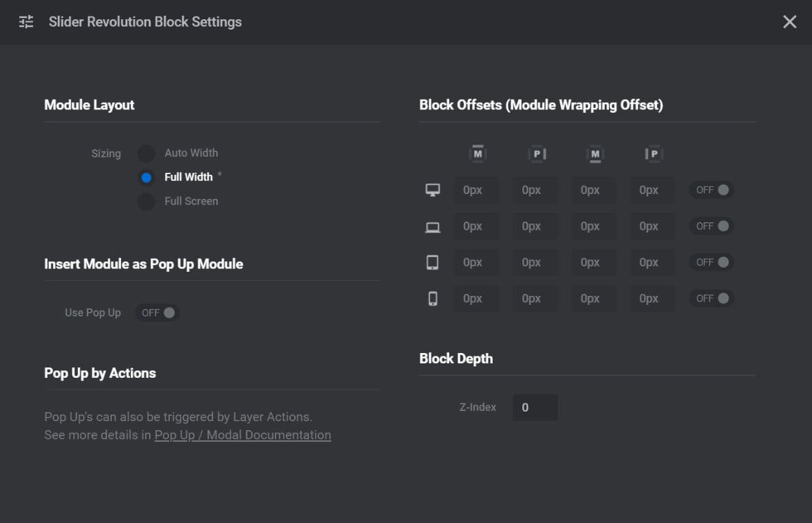The height and width of the screenshot is (523, 812).
Task: Click the desktop monitor device icon
Action: click(433, 190)
